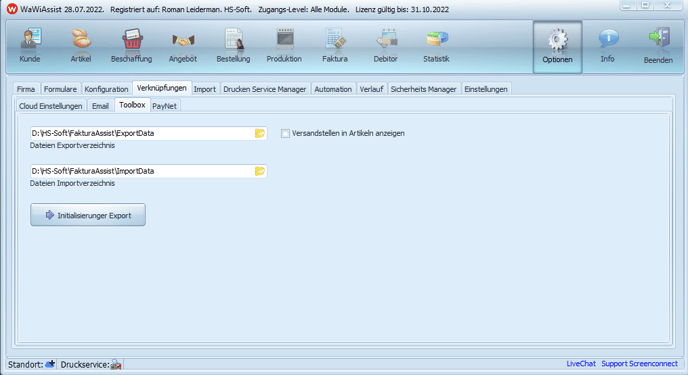This screenshot has width=688, height=375.
Task: Open the Automation tab
Action: click(333, 89)
